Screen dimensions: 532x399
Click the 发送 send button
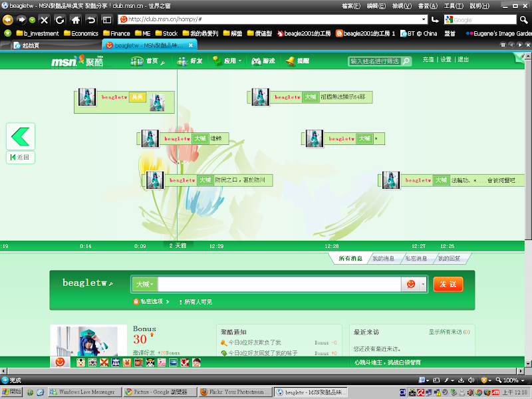tap(448, 285)
